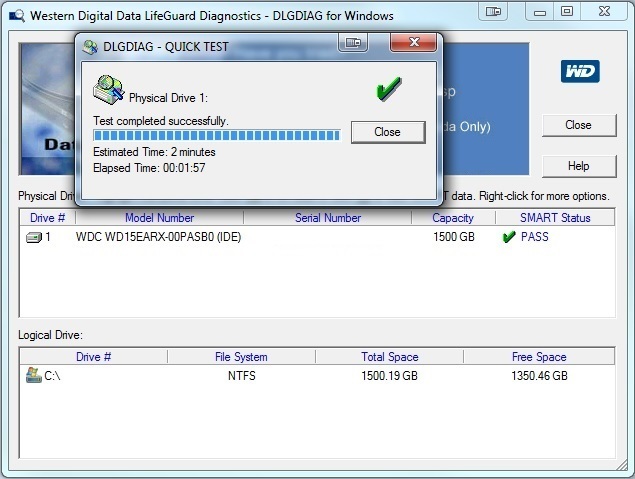Click the drive scan icon beside Physical Drive 1
Viewport: 635px width, 479px height.
point(109,89)
